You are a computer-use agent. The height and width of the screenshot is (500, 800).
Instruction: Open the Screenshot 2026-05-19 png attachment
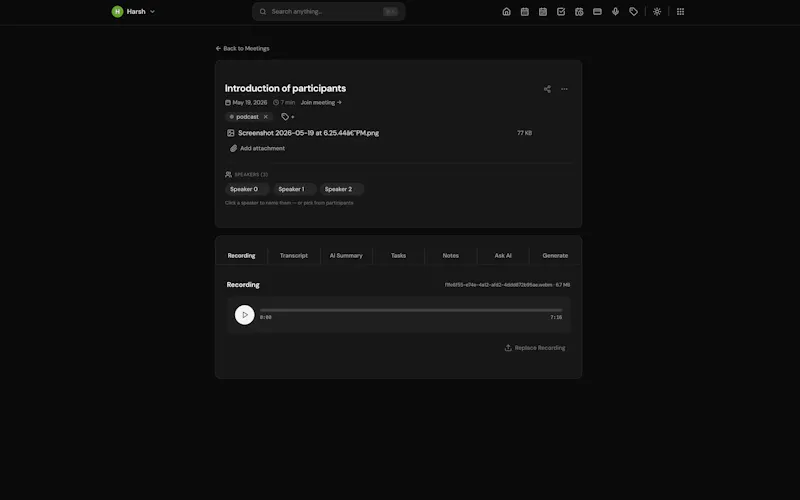[x=308, y=133]
